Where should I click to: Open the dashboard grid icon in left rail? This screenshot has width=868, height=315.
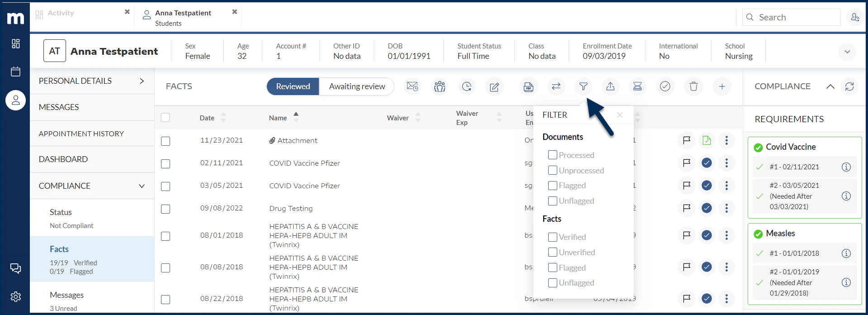click(15, 43)
